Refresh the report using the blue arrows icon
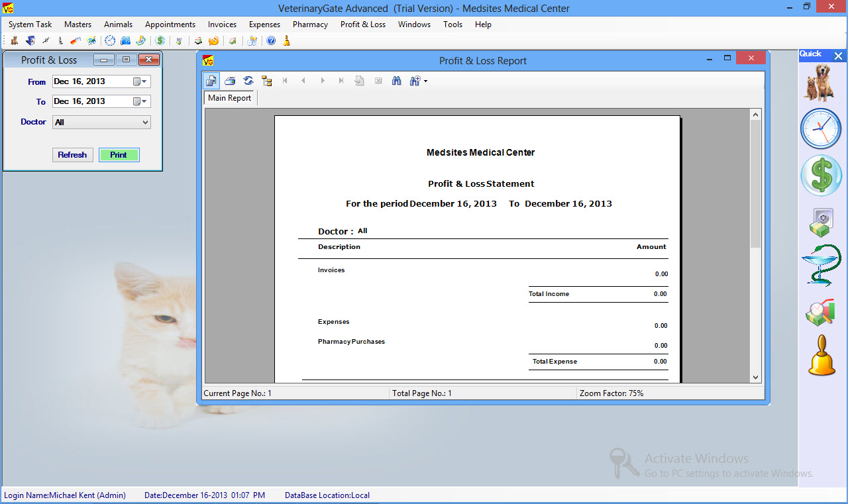Screen dimensions: 848x504 (248, 81)
